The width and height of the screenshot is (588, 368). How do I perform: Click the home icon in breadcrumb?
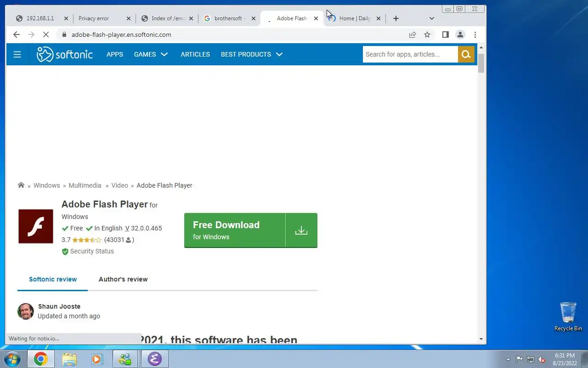pyautogui.click(x=21, y=185)
